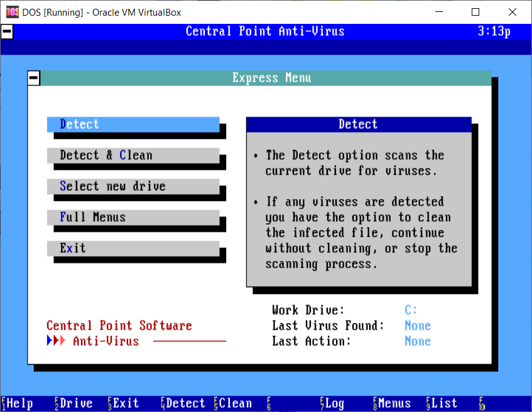Image resolution: width=532 pixels, height=412 pixels.
Task: Click the Work Drive value C:
Action: pos(411,310)
